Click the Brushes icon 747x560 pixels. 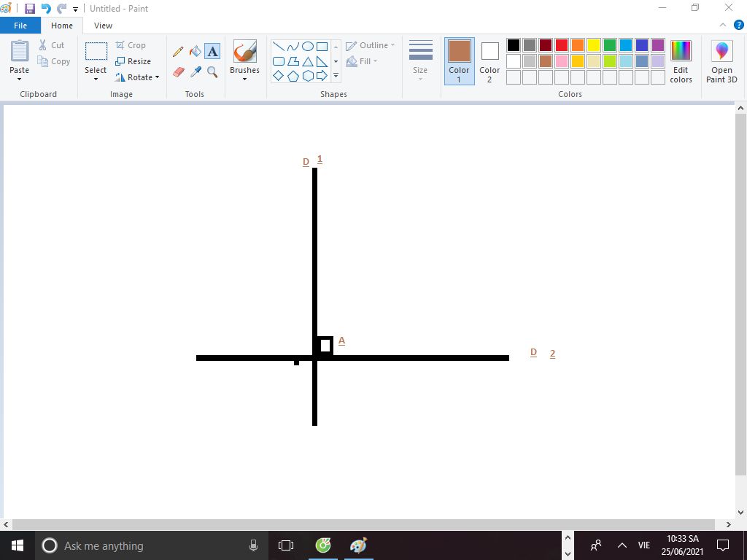click(245, 51)
